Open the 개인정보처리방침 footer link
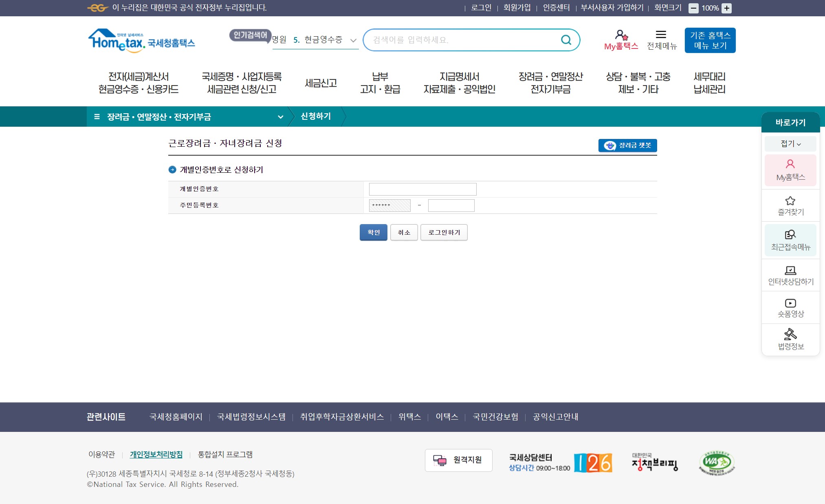 tap(156, 454)
